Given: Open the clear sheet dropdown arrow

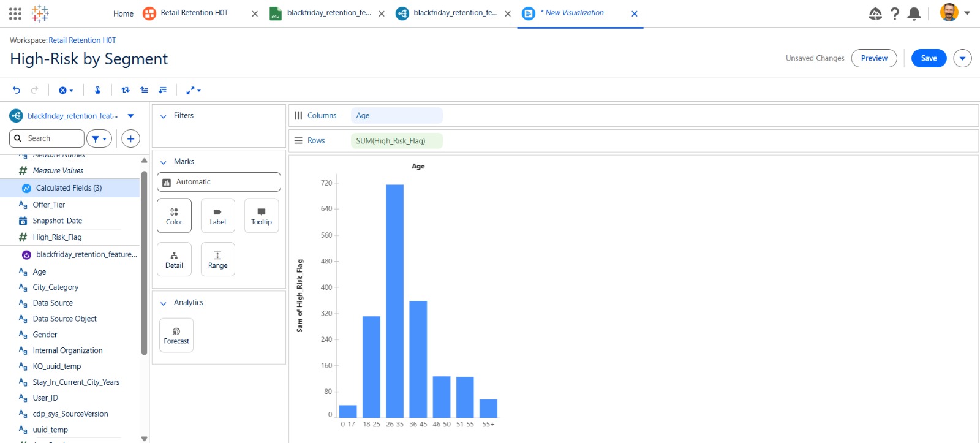Looking at the screenshot, I should coord(72,91).
